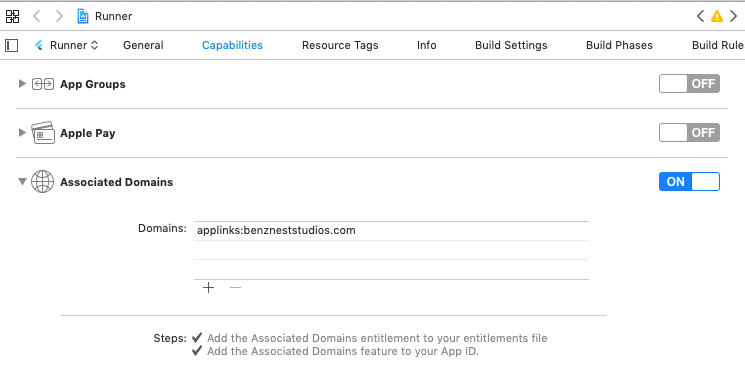745x370 pixels.
Task: Turn on the App Groups switch
Action: [689, 84]
